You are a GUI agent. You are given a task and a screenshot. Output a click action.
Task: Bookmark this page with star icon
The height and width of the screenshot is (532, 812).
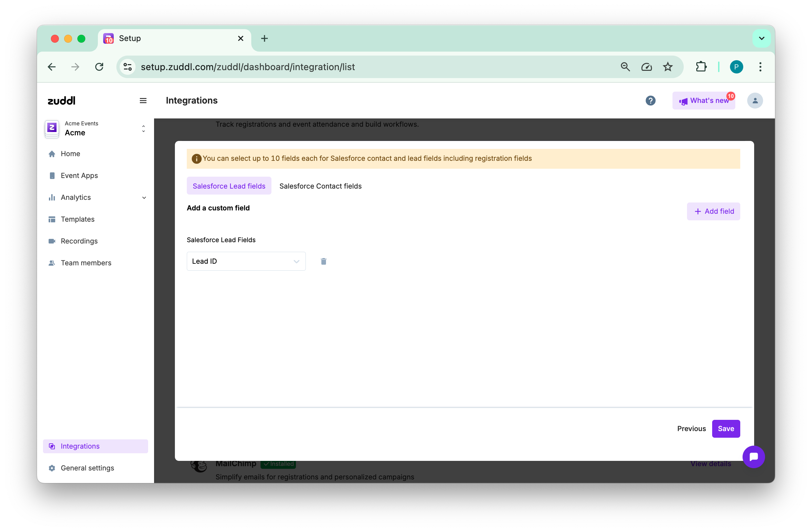pos(667,66)
